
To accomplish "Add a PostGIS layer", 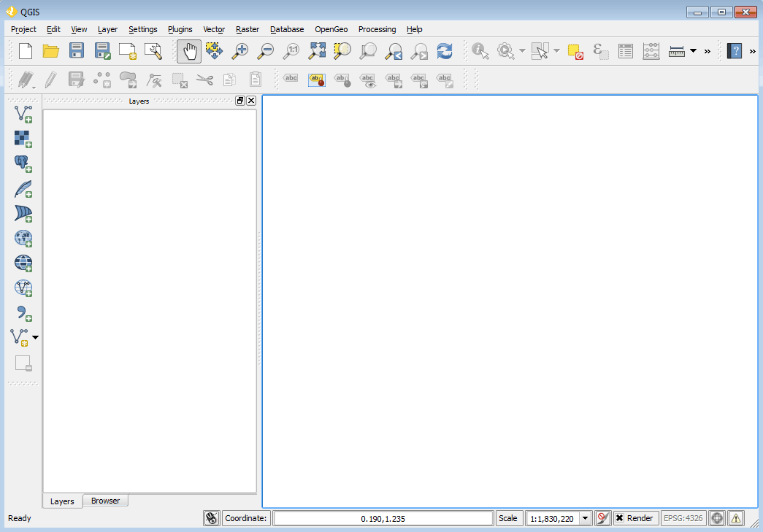I will point(22,163).
